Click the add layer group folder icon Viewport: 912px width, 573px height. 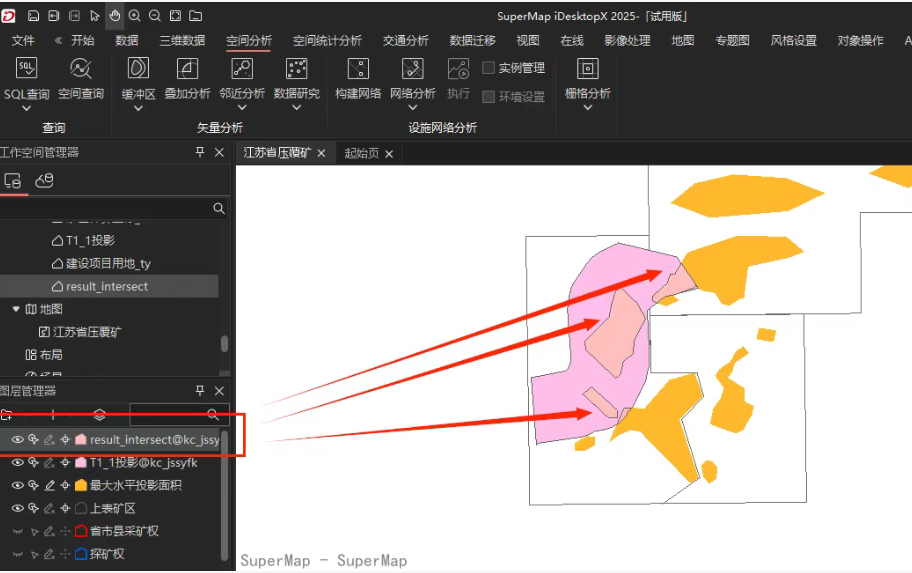6,415
